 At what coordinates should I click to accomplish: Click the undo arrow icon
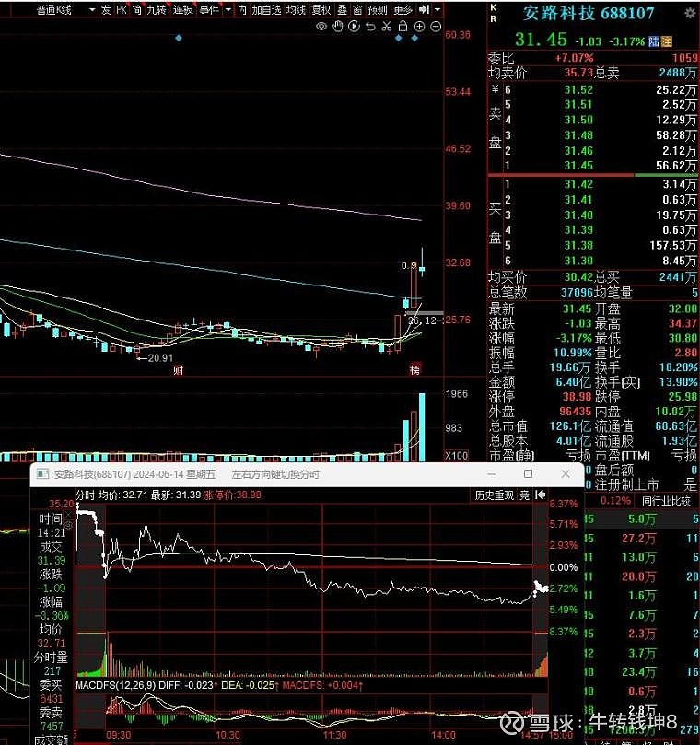tap(370, 27)
